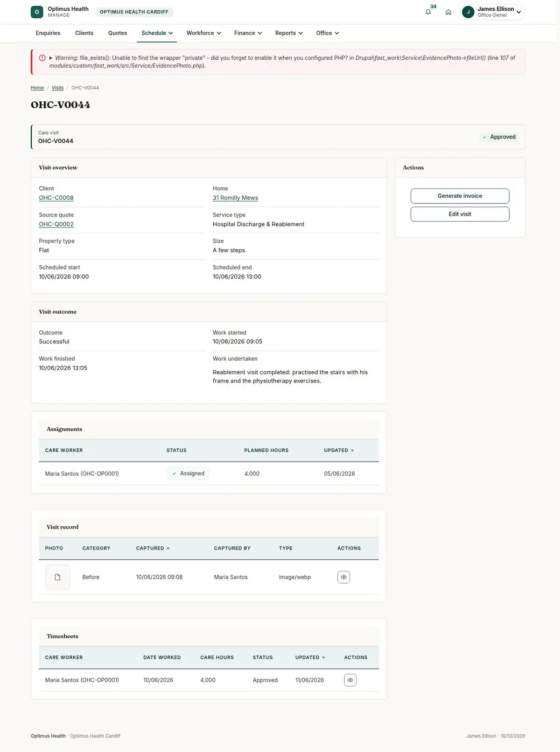Expand the Finance menu
560x752 pixels.
tap(248, 33)
